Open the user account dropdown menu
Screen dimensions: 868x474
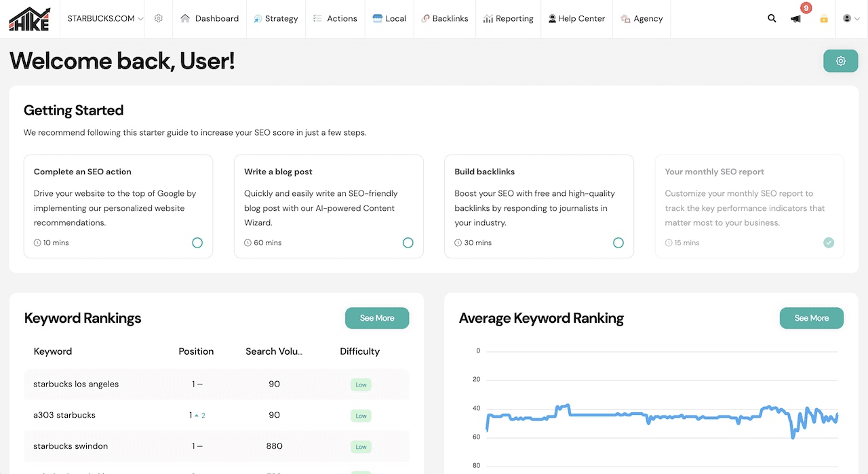click(x=851, y=19)
